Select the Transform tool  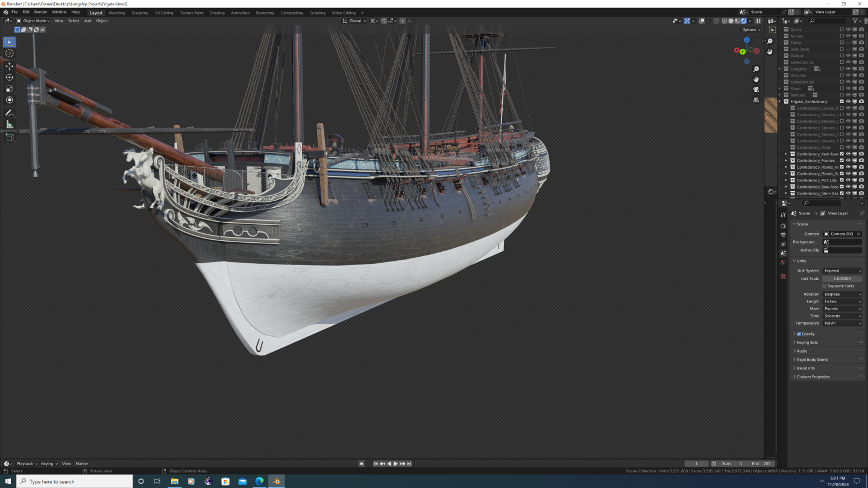(x=9, y=100)
